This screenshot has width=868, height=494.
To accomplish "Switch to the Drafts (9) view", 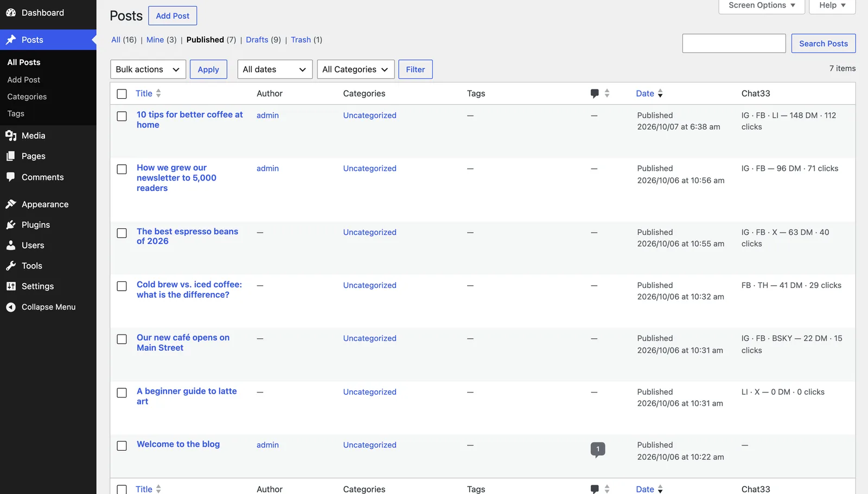I will coord(263,40).
